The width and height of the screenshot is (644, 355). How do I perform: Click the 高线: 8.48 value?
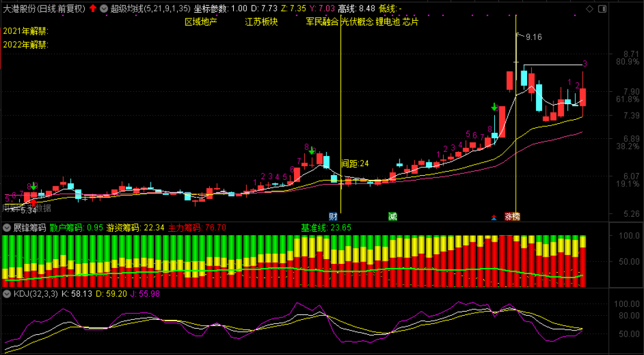click(x=357, y=8)
